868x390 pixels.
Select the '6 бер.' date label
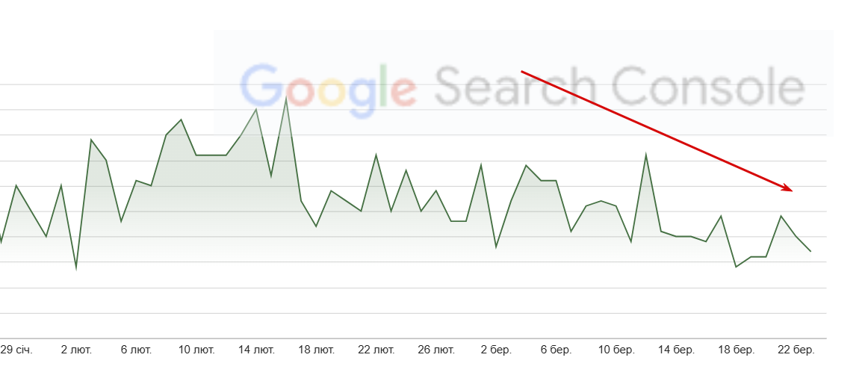[556, 350]
